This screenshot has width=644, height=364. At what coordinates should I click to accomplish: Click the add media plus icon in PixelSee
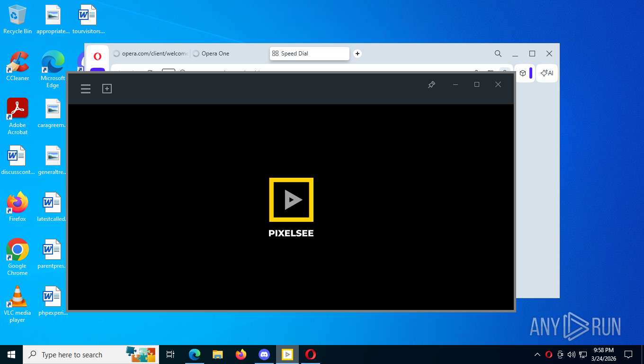[107, 89]
